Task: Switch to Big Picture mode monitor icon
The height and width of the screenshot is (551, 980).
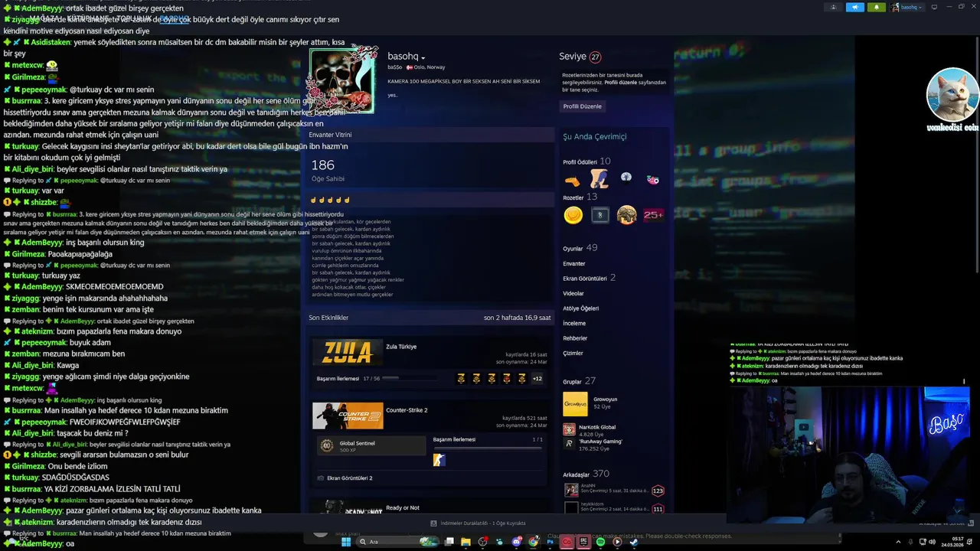Action: coord(934,7)
